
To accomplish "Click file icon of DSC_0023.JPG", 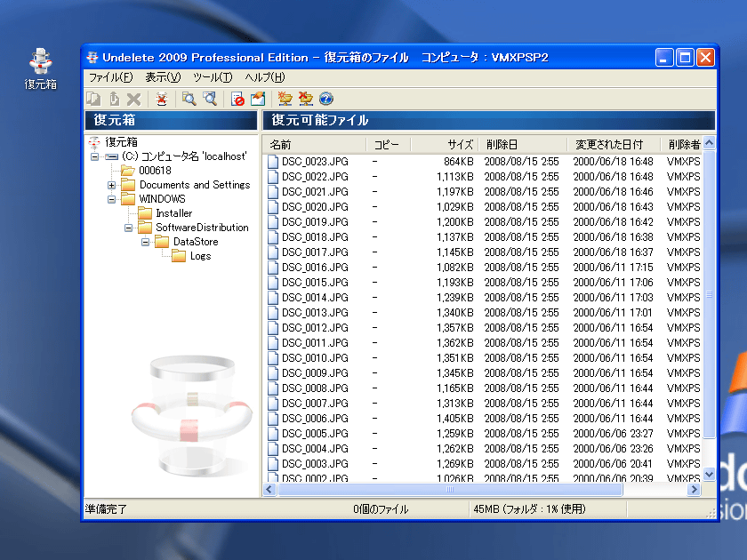I will click(273, 162).
